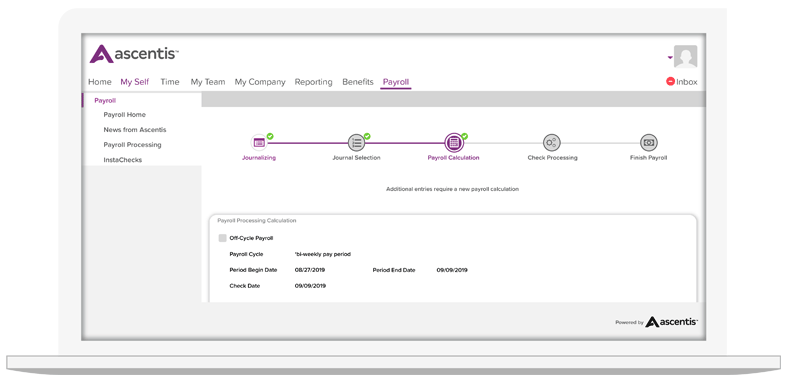
Task: Click the Finish Payroll step label
Action: pos(649,158)
